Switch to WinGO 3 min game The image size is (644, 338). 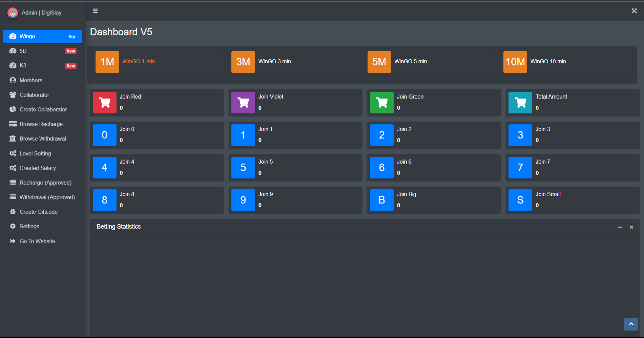(x=243, y=62)
